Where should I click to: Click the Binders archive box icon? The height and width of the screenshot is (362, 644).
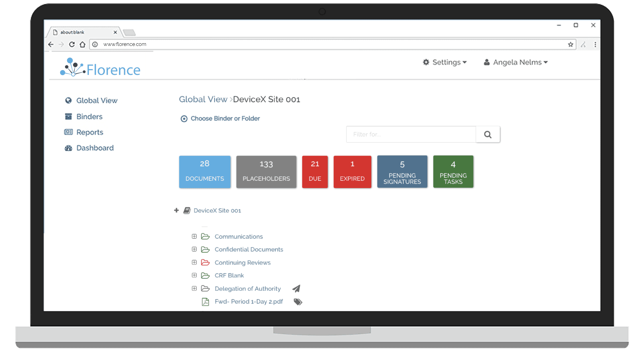pos(68,116)
